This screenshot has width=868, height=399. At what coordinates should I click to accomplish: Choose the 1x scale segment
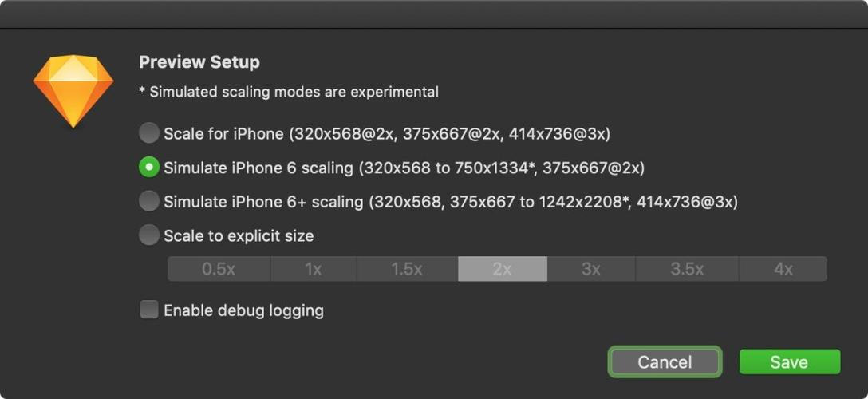coord(314,269)
